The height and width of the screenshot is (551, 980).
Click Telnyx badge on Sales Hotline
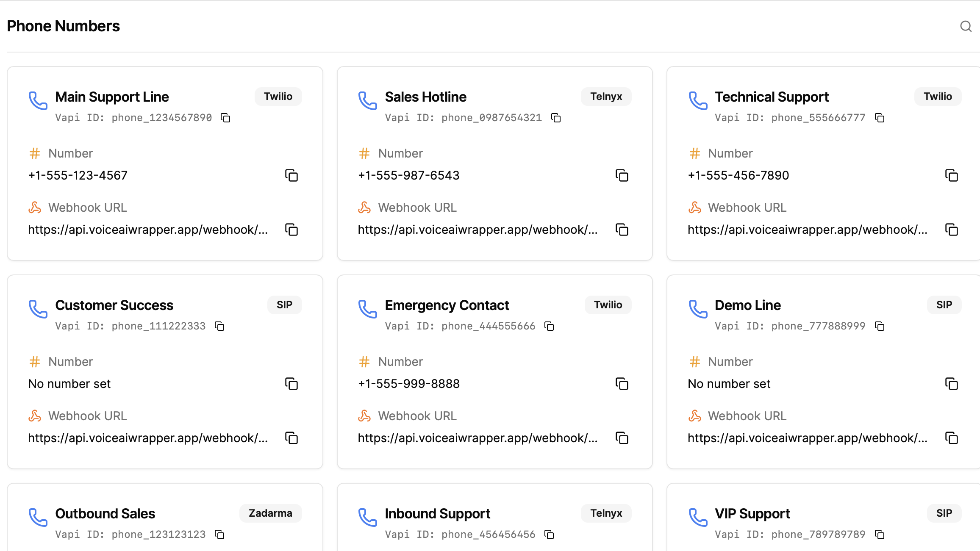click(x=606, y=97)
